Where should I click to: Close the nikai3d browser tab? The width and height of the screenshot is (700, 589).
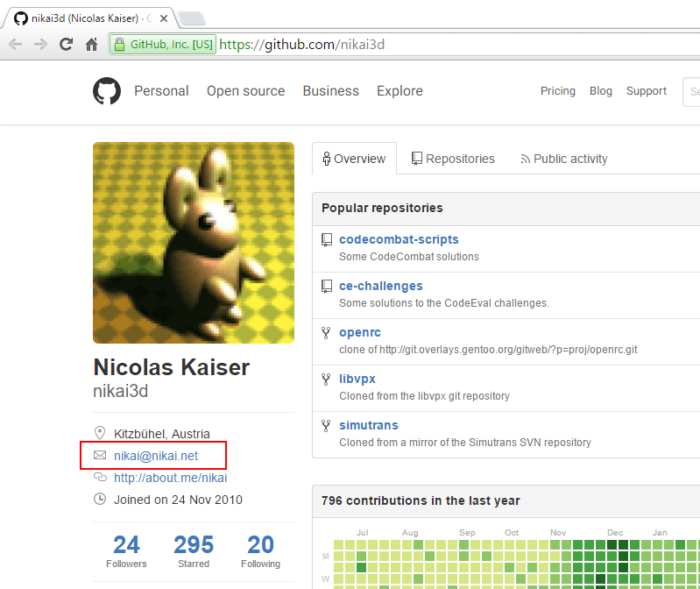point(164,18)
